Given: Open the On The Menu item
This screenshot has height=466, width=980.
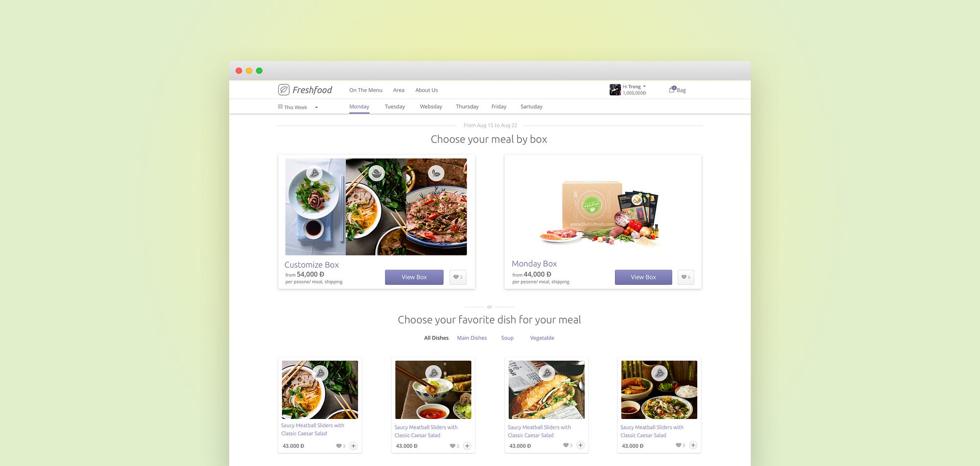Looking at the screenshot, I should [x=366, y=90].
